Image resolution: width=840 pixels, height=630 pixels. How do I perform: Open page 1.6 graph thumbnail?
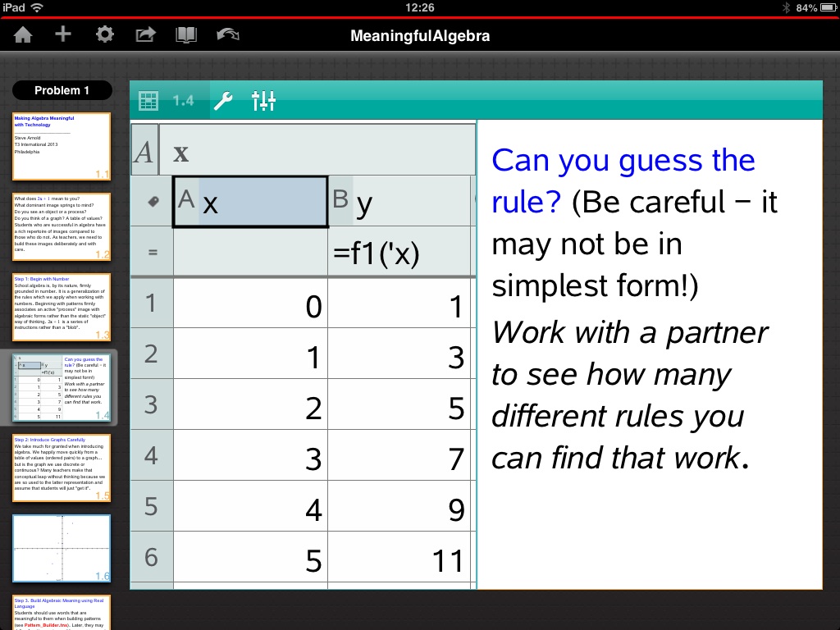(62, 549)
